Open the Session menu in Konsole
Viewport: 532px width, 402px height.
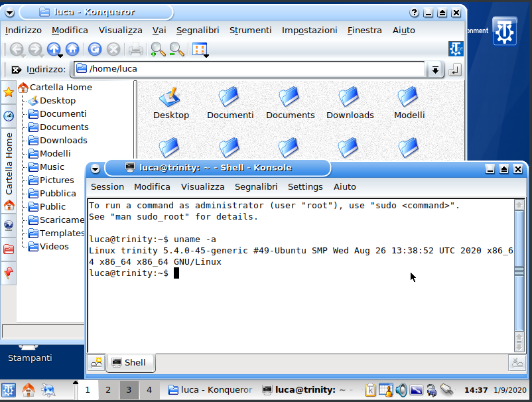(107, 187)
